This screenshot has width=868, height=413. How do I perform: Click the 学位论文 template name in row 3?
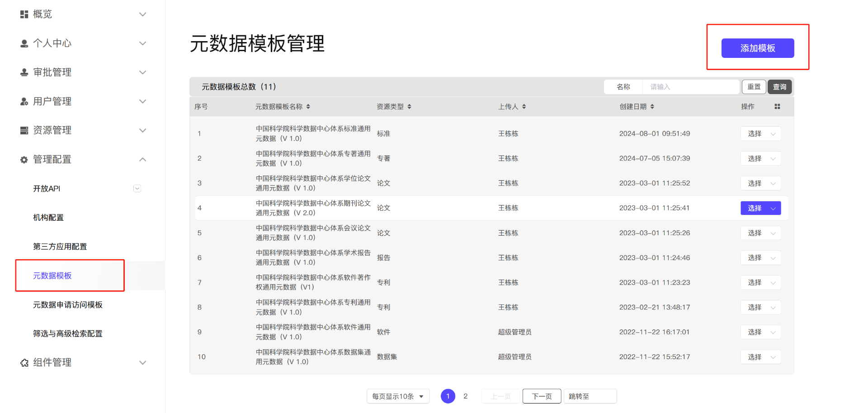pos(313,183)
